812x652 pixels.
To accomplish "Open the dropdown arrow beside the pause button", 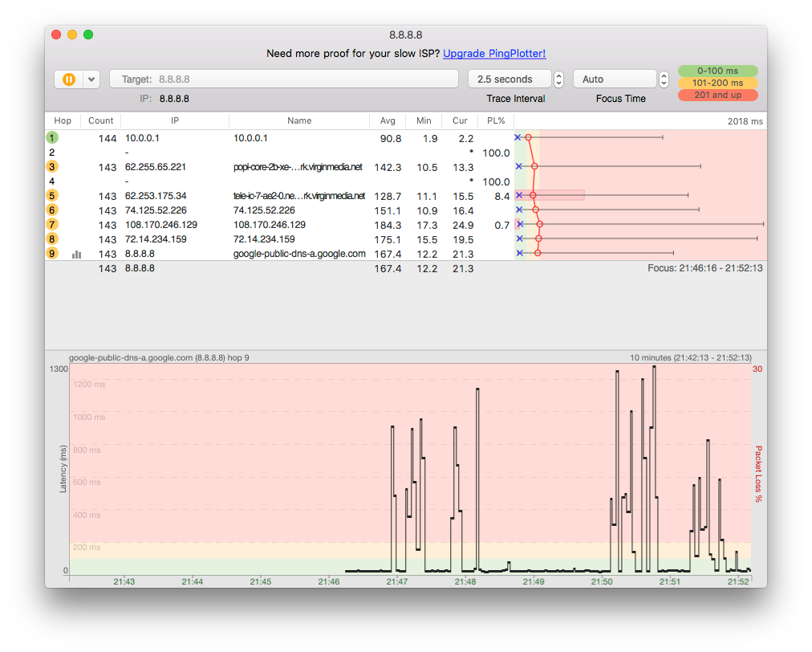I will (x=91, y=79).
